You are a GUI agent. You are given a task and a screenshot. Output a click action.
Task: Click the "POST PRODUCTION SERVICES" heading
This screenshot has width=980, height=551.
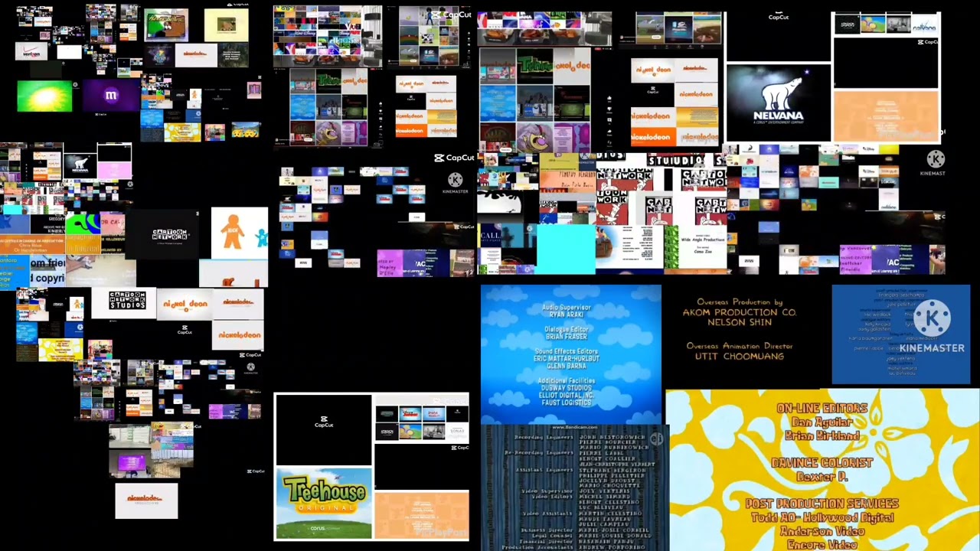click(x=822, y=504)
